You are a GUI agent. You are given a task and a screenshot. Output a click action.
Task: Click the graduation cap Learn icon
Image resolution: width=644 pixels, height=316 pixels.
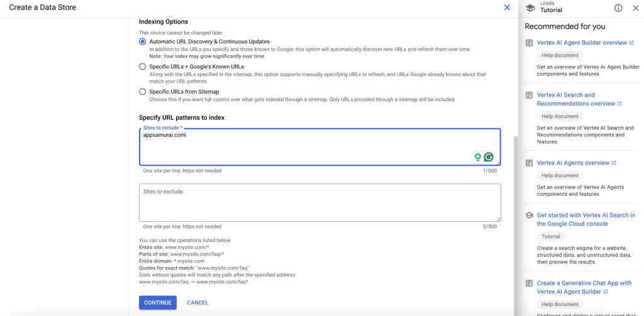[x=530, y=8]
